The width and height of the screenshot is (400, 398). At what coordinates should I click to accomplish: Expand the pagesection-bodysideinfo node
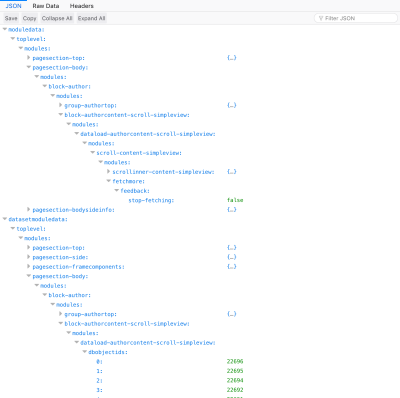click(x=29, y=209)
